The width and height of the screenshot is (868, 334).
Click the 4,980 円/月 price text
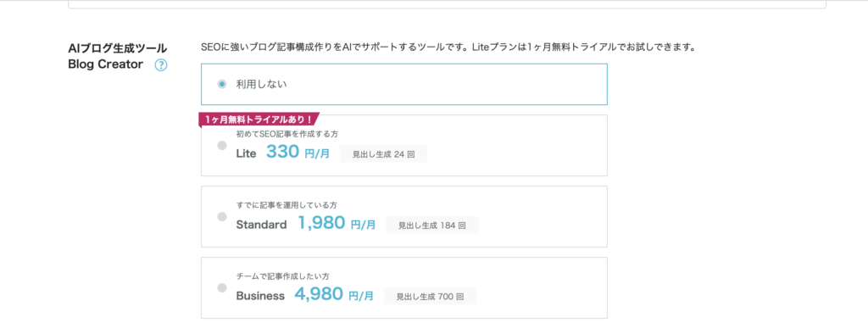[334, 295]
